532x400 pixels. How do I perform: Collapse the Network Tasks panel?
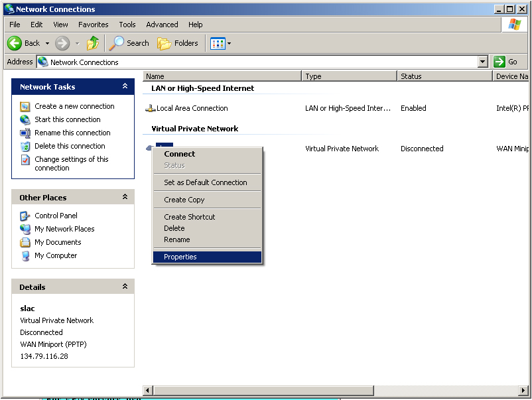coord(125,86)
